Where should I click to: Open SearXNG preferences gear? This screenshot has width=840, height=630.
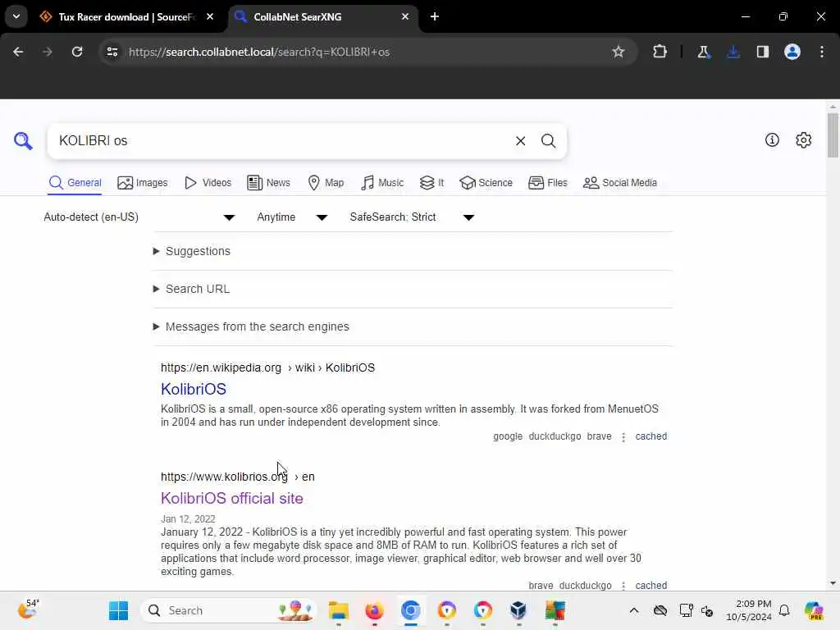(803, 139)
